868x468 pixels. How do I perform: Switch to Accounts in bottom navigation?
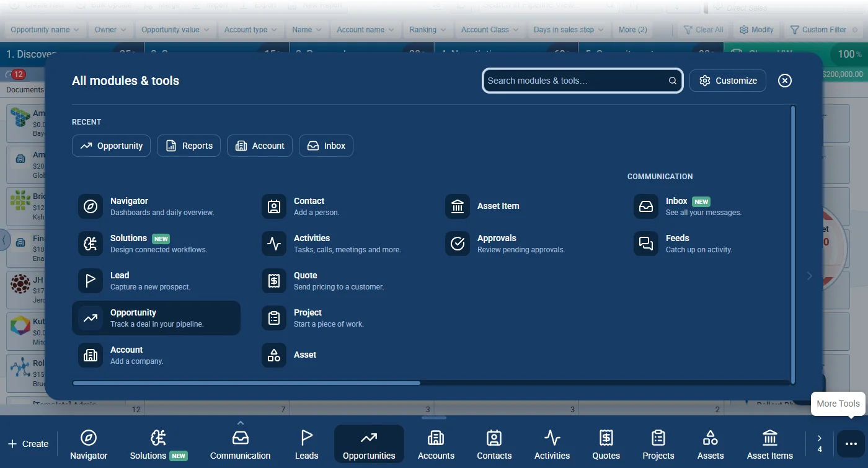(436, 444)
